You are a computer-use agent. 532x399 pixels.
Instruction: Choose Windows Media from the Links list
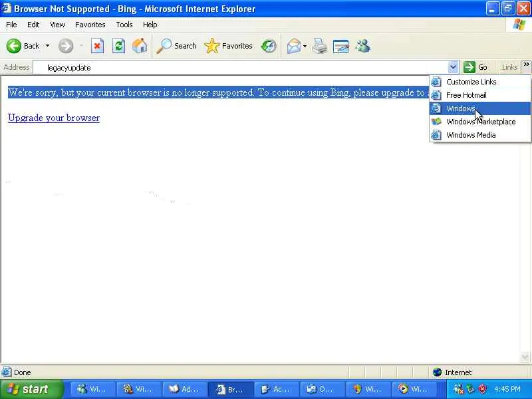coord(479,135)
